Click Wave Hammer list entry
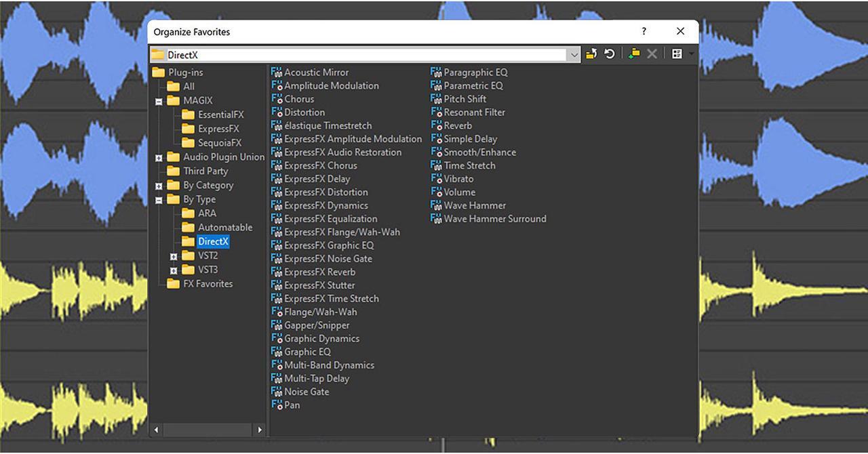This screenshot has height=454, width=868. 469,205
